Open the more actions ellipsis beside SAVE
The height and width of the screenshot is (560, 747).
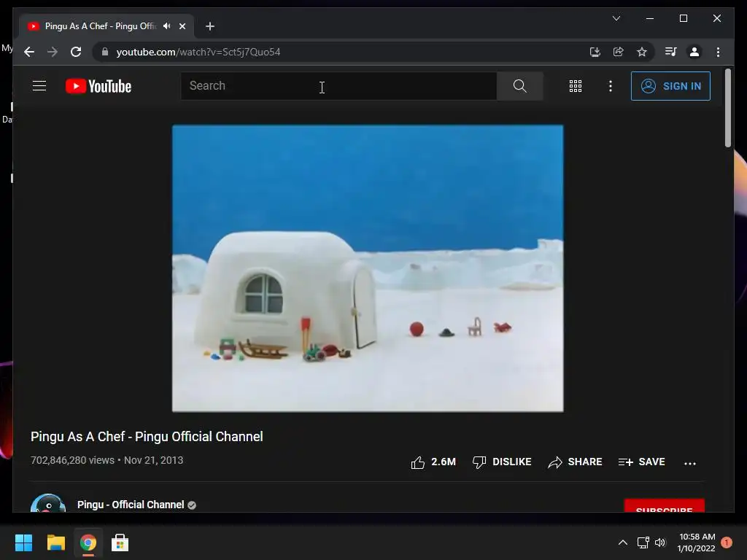690,463
